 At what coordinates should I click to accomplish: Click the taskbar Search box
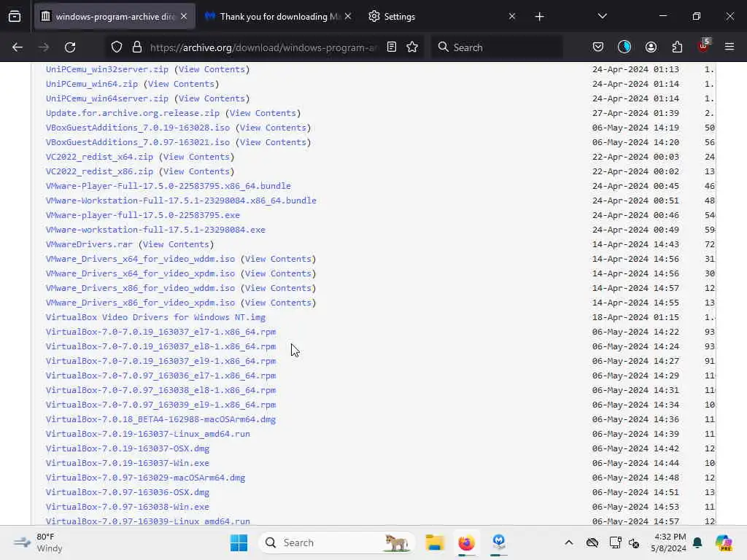(x=336, y=542)
